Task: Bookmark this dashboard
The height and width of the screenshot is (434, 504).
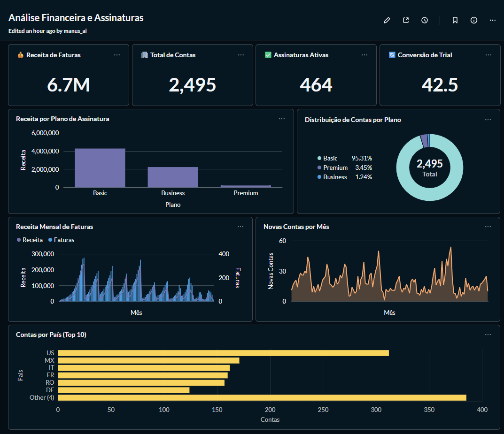Action: (455, 20)
